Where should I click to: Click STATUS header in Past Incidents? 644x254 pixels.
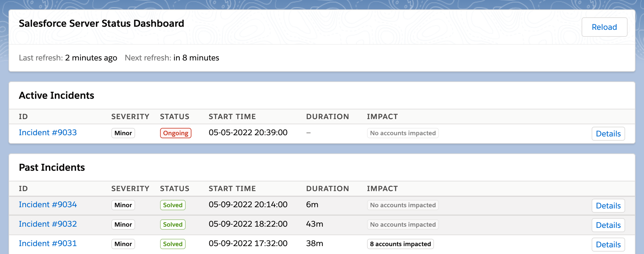coord(175,189)
